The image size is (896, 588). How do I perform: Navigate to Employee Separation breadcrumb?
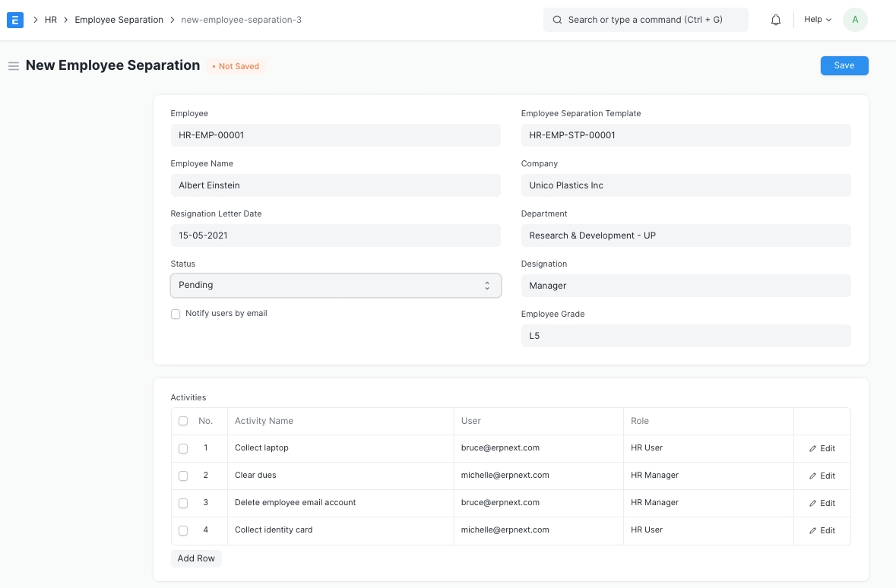119,20
